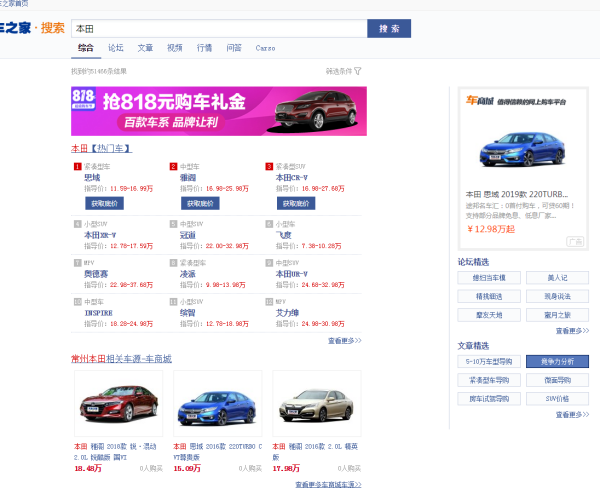Open the 本田 思域 2019款 220TURB... ad title
The image size is (600, 494).
pyautogui.click(x=517, y=194)
